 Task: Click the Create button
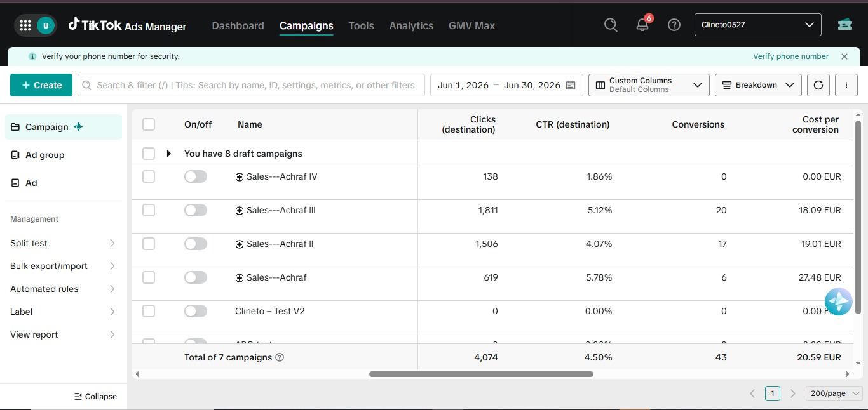point(41,85)
